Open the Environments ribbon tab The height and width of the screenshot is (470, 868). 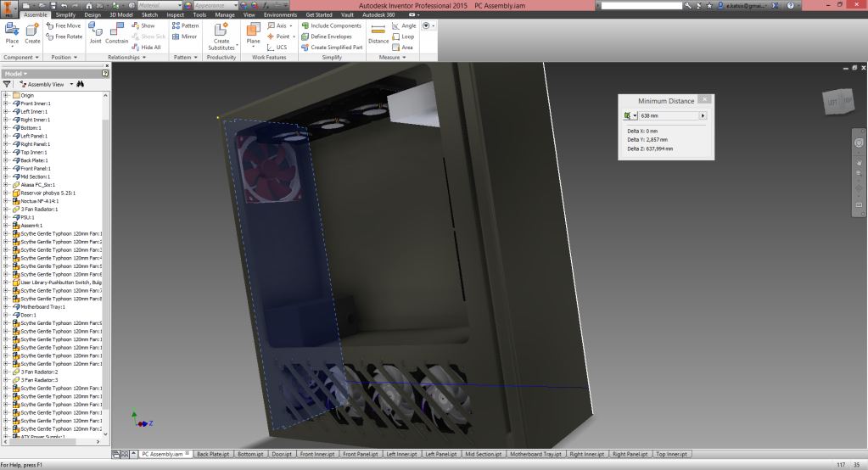pos(280,15)
